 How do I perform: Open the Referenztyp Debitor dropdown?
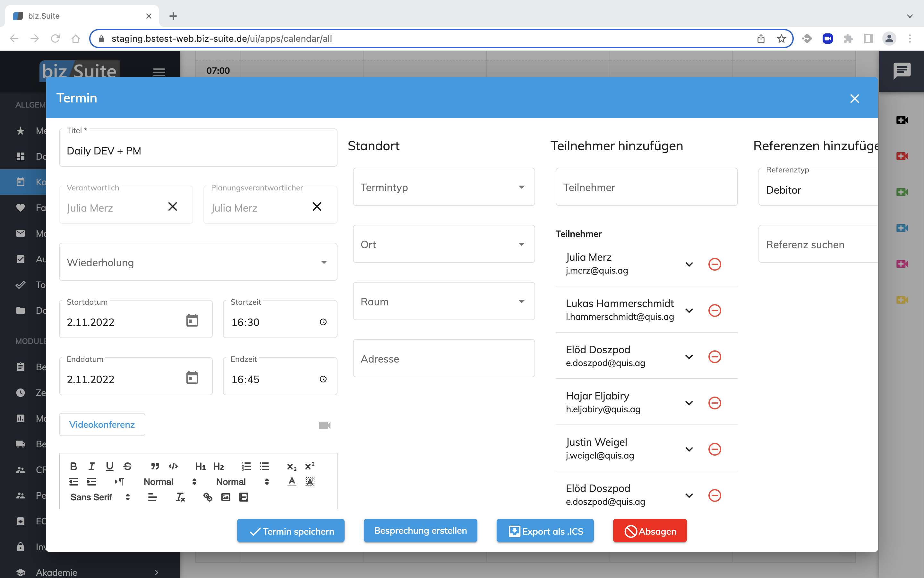pos(818,187)
